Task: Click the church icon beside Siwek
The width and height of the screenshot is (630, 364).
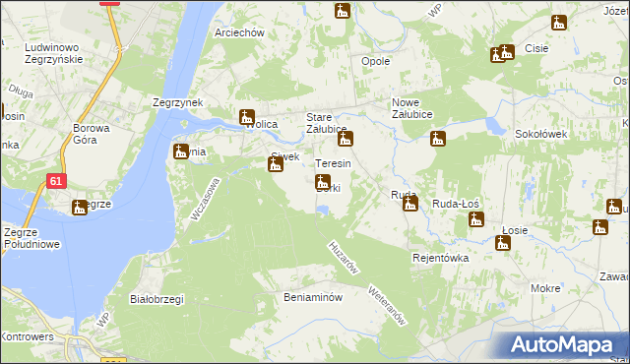Action: pos(276,164)
